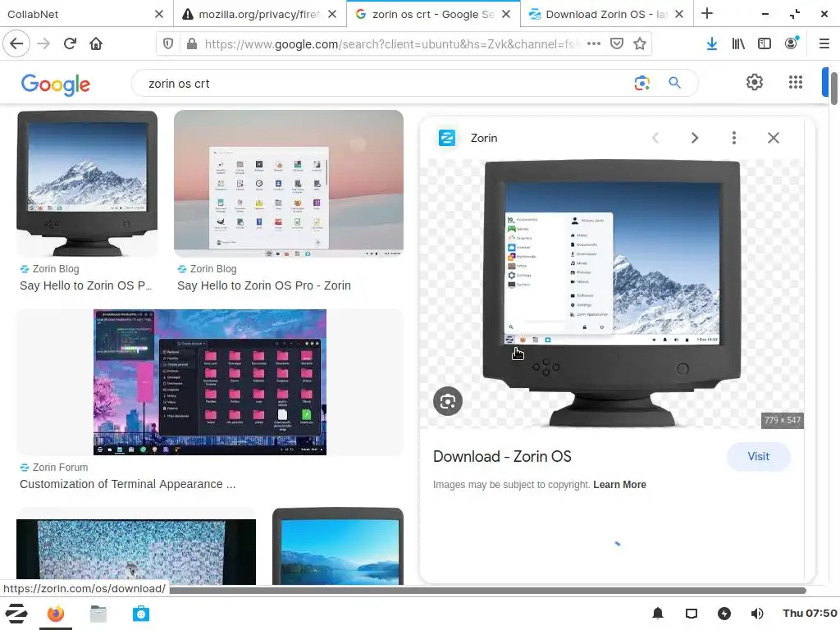Click the large CRT preview image
The image size is (840, 630).
[612, 293]
